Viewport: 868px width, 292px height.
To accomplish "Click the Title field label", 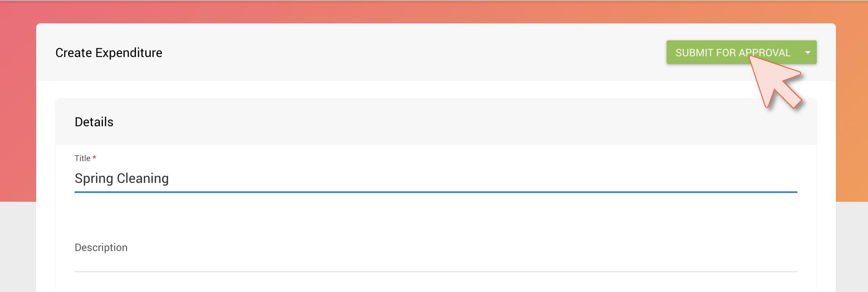I will (82, 158).
